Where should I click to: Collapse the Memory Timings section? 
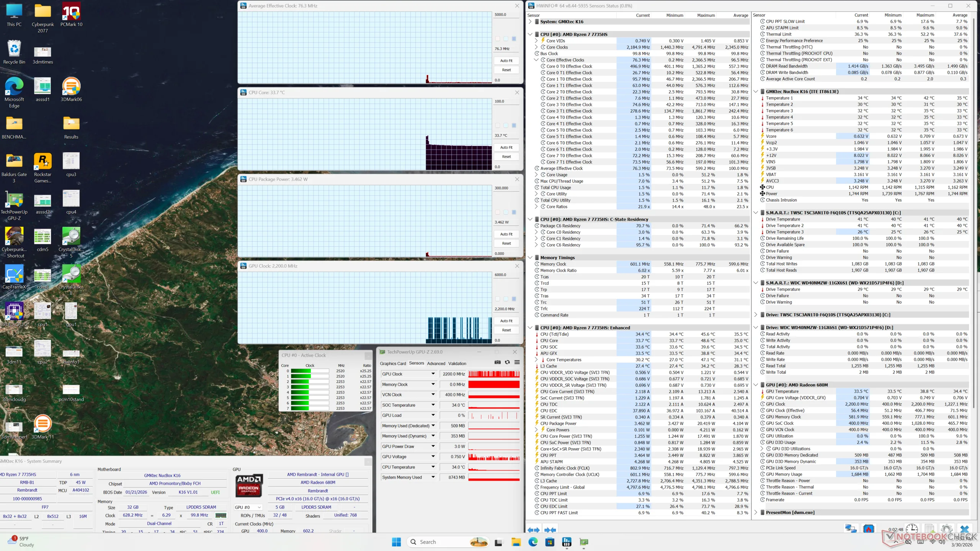tap(530, 258)
